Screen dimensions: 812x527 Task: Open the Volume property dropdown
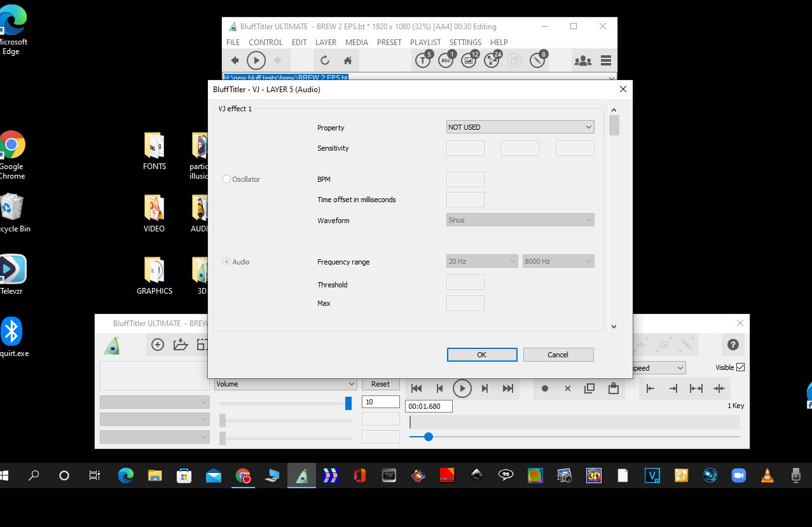(x=286, y=384)
